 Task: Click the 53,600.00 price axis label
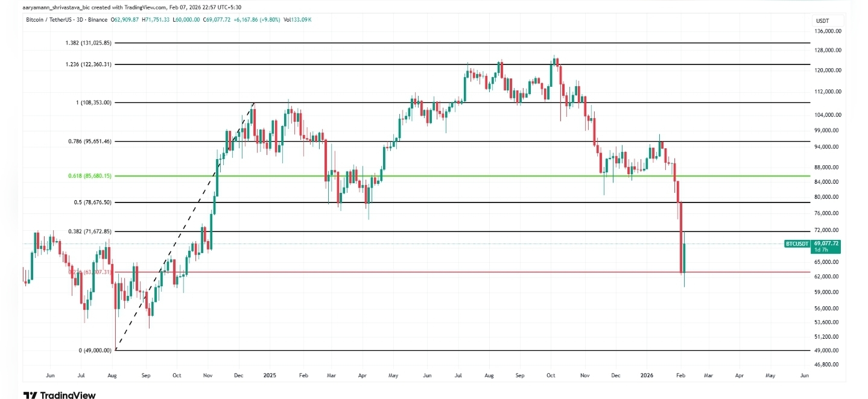826,322
